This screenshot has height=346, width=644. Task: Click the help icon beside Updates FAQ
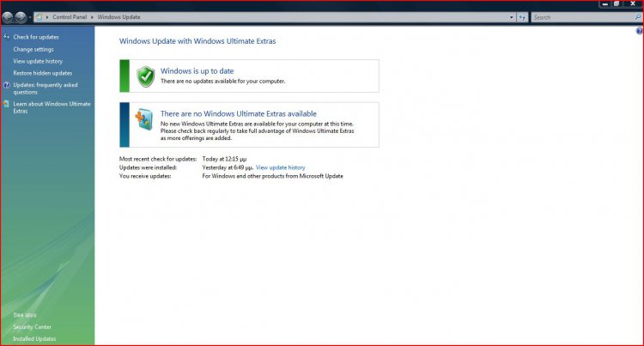(6, 85)
